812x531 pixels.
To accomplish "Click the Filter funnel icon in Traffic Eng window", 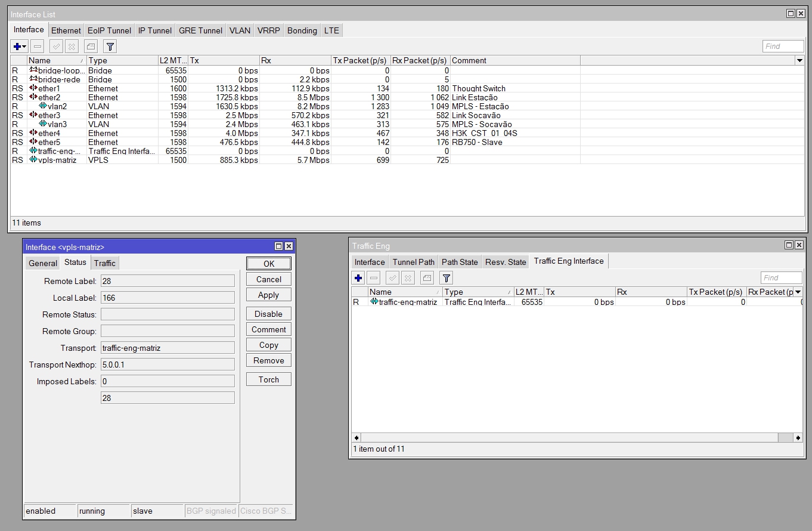I will pos(446,278).
